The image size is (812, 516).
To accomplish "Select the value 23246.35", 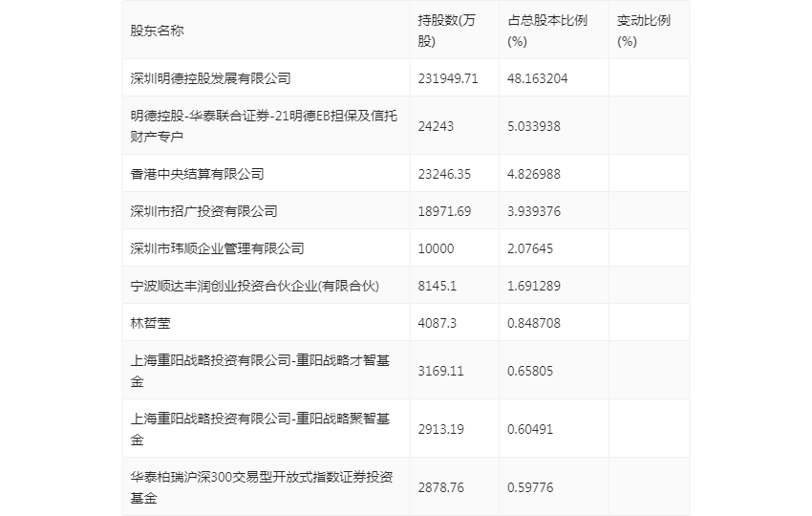I will point(444,174).
